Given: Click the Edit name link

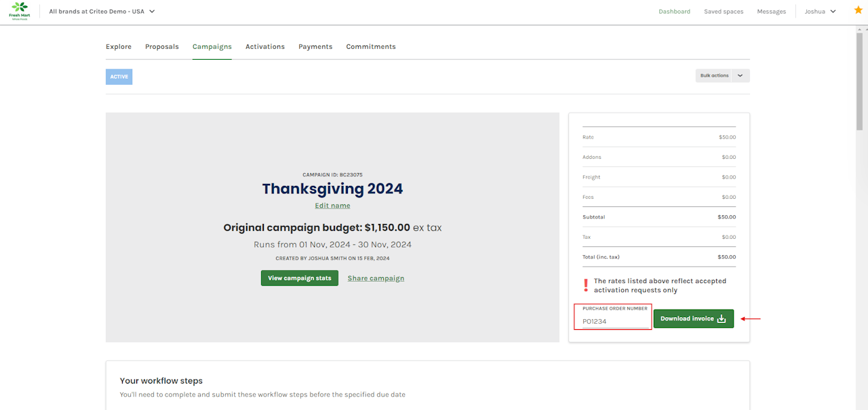Looking at the screenshot, I should 332,206.
